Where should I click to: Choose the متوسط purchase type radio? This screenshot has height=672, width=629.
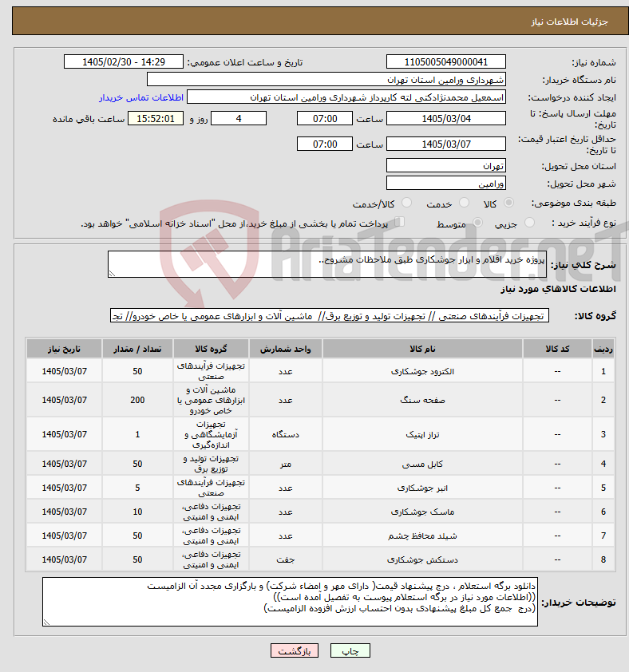(x=477, y=223)
